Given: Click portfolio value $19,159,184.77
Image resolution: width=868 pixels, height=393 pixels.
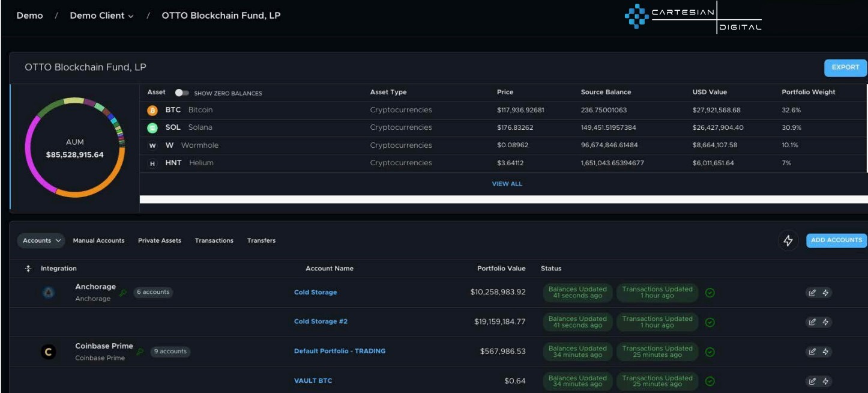Looking at the screenshot, I should click(x=500, y=322).
